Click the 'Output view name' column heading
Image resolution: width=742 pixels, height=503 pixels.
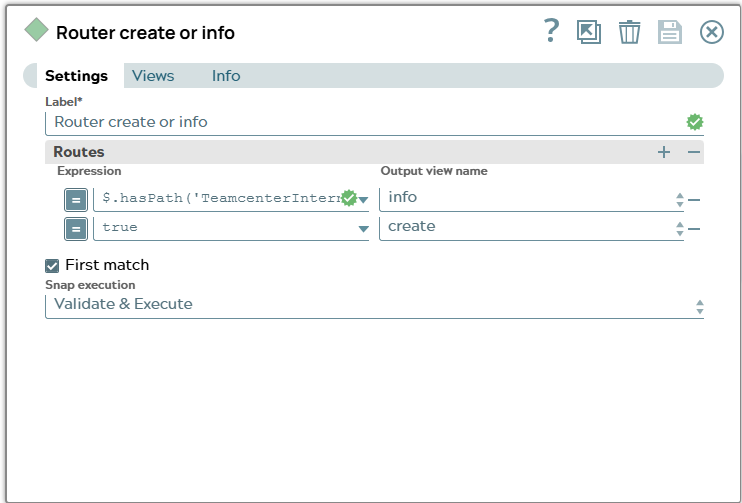[434, 171]
